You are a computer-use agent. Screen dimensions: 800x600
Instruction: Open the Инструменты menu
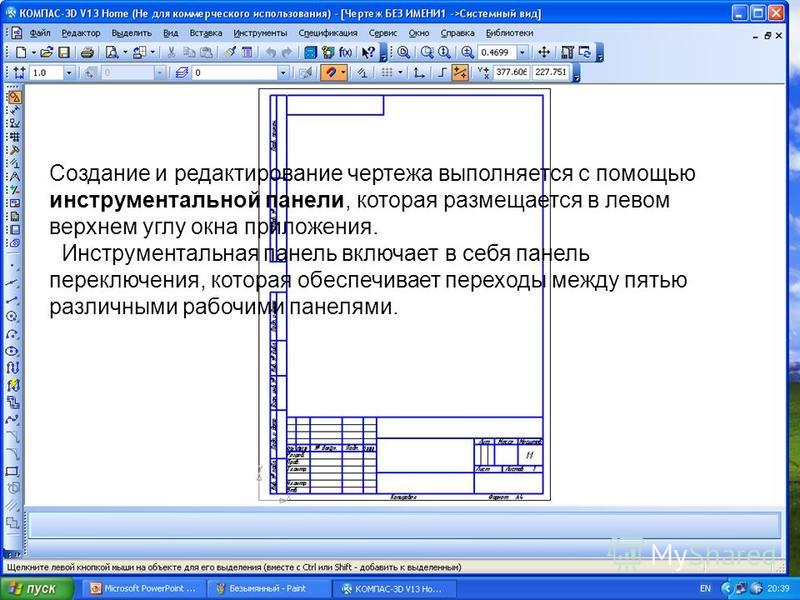click(x=260, y=33)
